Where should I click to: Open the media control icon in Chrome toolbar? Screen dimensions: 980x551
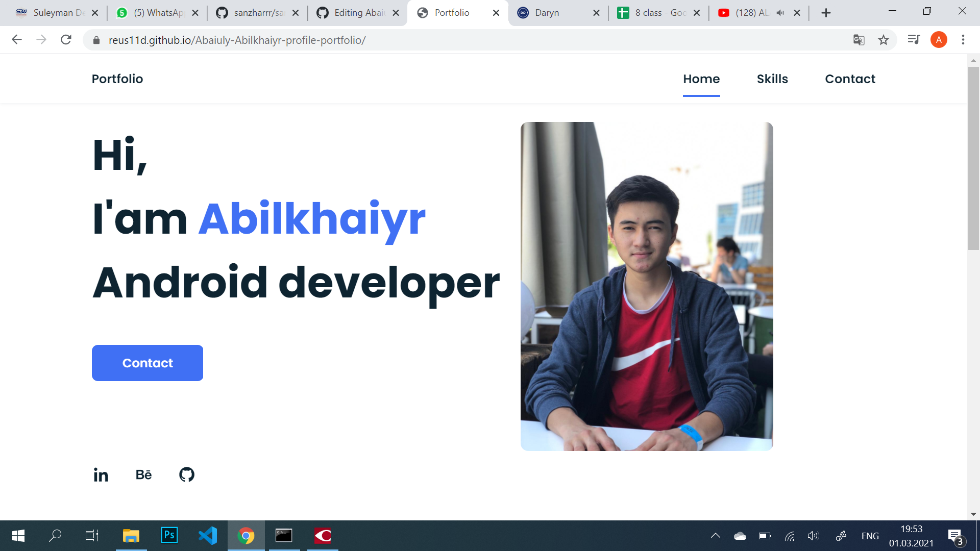click(x=913, y=40)
